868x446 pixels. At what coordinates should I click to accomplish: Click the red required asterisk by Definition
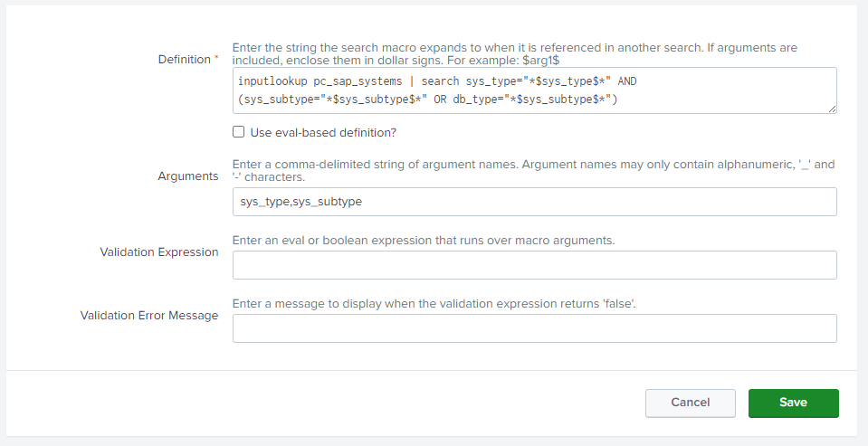(x=216, y=60)
